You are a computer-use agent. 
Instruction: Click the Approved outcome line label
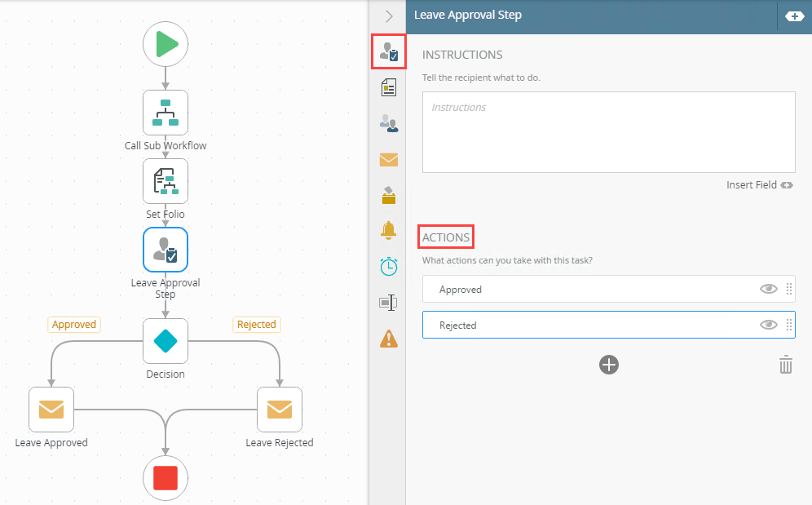click(74, 325)
